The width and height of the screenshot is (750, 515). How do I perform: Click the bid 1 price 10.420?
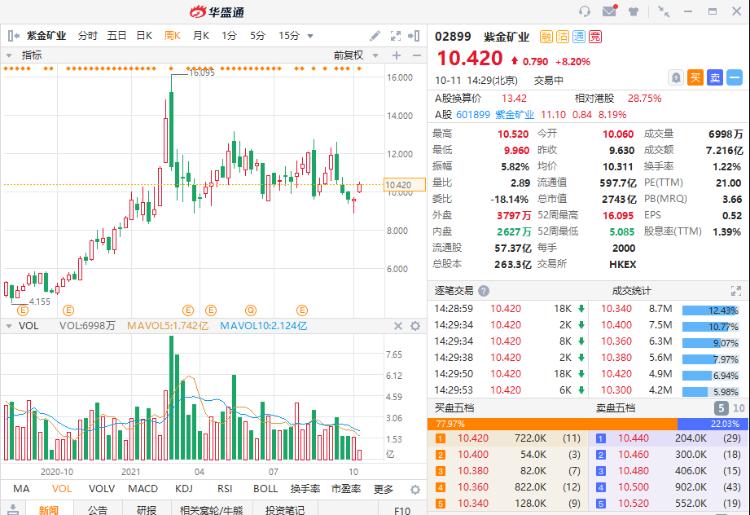coord(473,438)
